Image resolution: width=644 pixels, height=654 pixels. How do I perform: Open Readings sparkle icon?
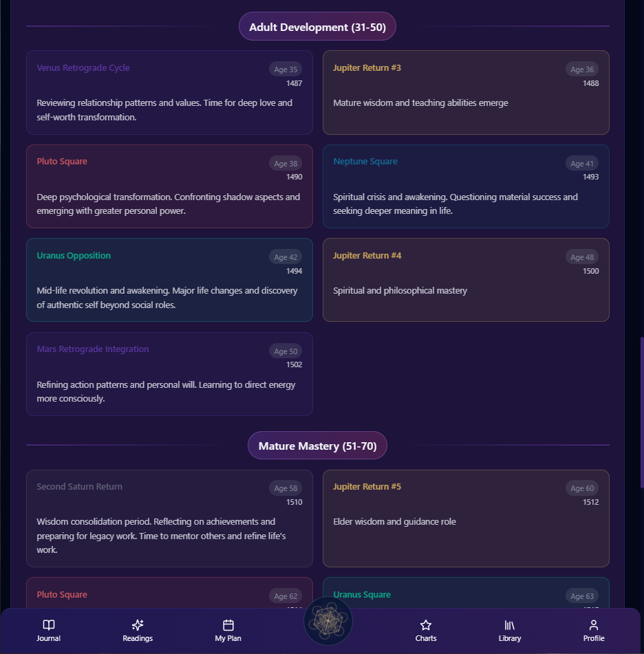click(138, 625)
